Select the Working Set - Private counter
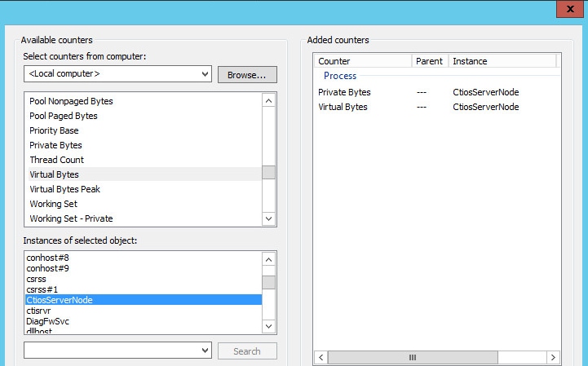 (71, 218)
